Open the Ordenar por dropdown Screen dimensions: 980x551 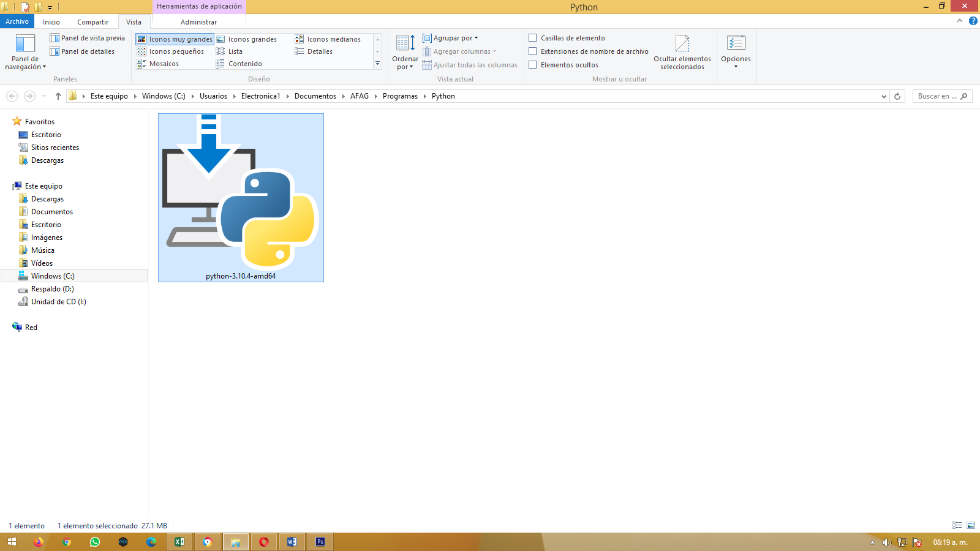click(405, 52)
